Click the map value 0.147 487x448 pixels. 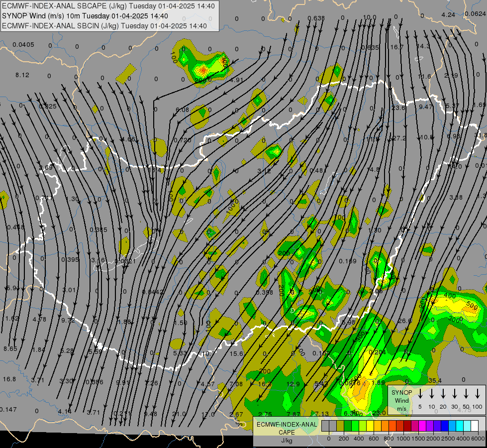coord(8,410)
